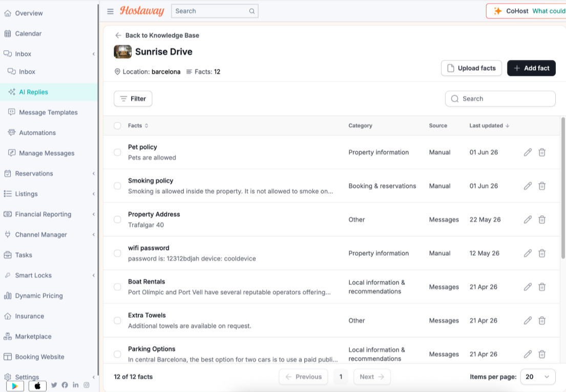The height and width of the screenshot is (392, 566).
Task: Open the Apple App Store badge
Action: (x=37, y=386)
